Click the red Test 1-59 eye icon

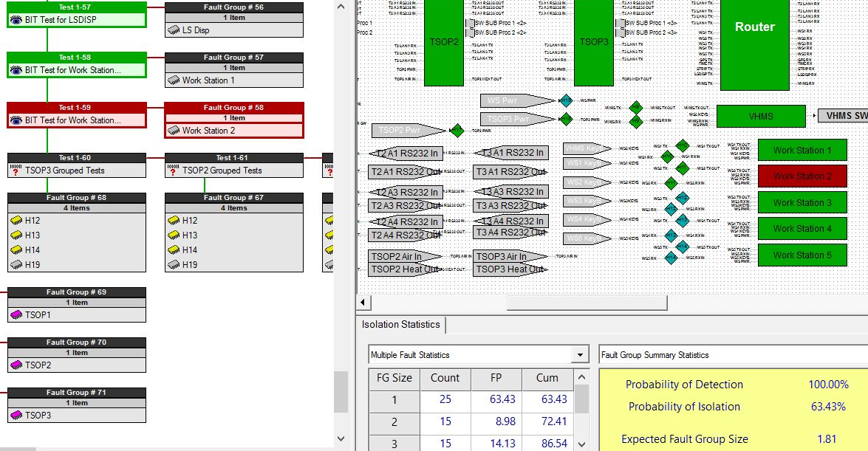[x=16, y=120]
